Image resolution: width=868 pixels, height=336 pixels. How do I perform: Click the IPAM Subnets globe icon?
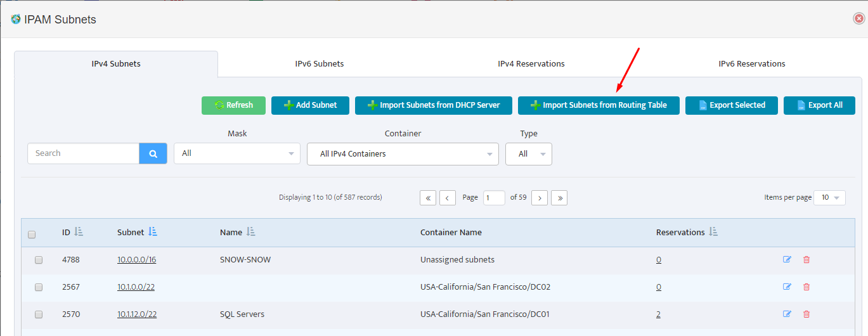pos(16,19)
